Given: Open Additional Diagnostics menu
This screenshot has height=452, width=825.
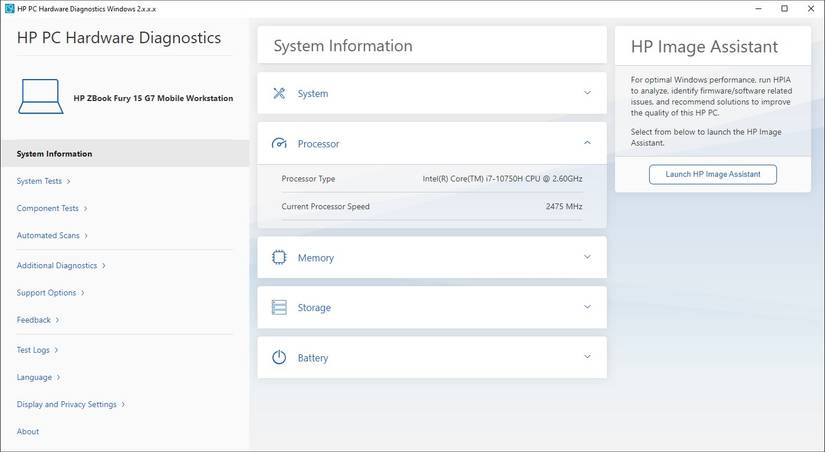Looking at the screenshot, I should click(x=61, y=265).
